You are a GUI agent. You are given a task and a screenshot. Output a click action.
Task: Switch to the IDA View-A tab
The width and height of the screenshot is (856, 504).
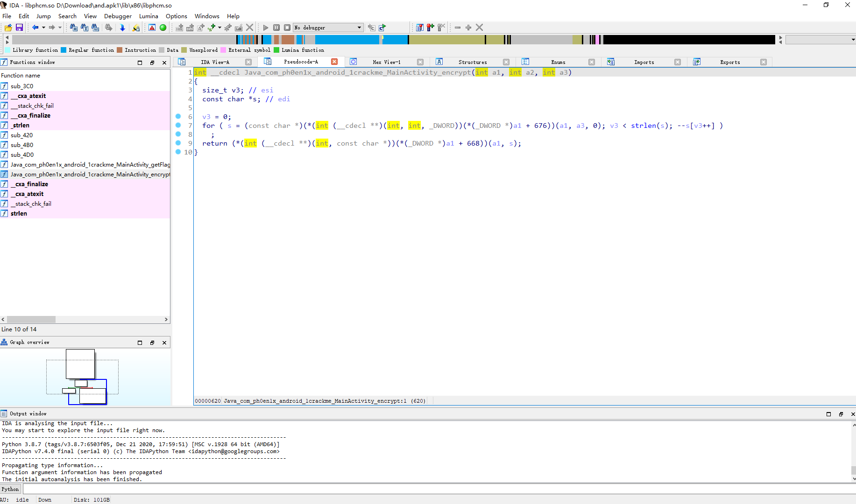(x=215, y=62)
